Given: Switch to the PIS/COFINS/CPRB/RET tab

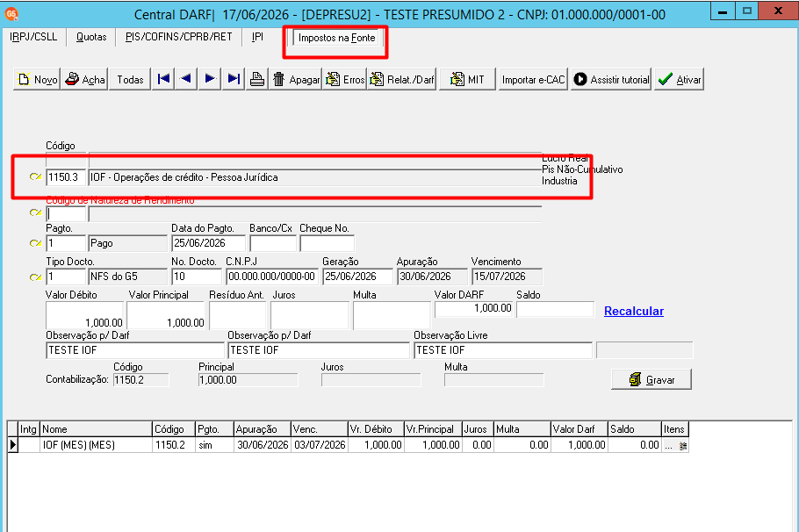Looking at the screenshot, I should (x=178, y=37).
